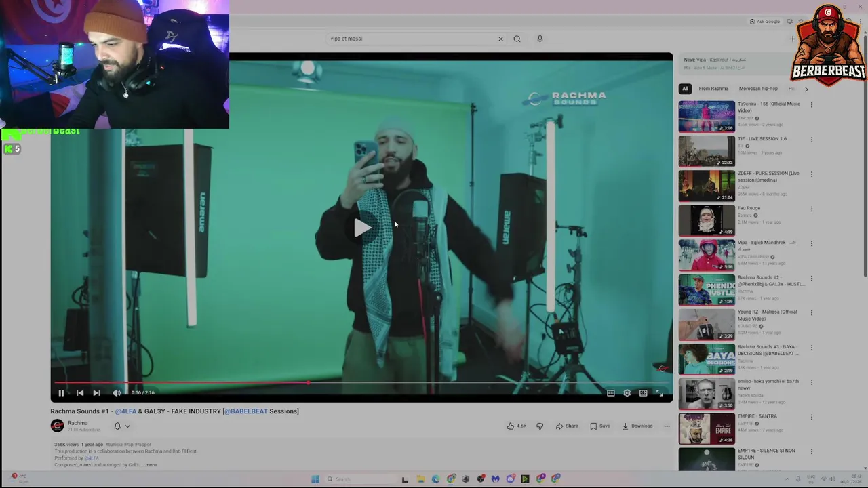
Task: Open the Young RZ - Mafiosa video title
Action: [768, 315]
